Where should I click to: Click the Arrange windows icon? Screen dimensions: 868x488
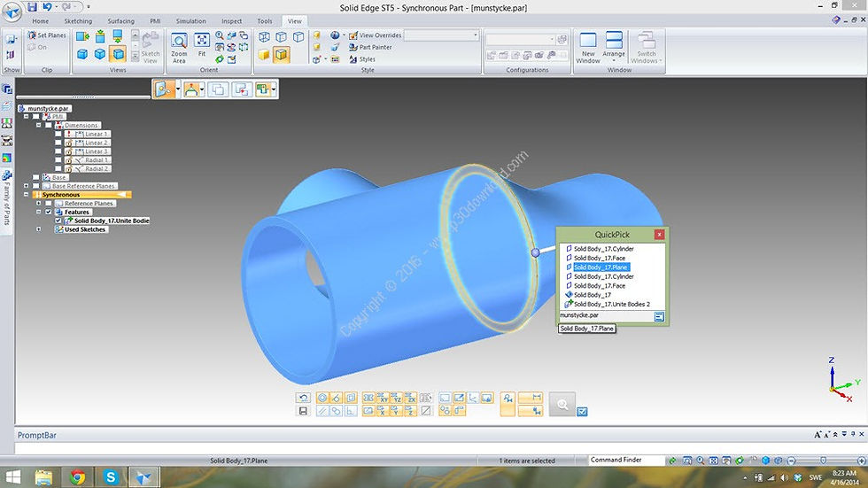tap(613, 40)
